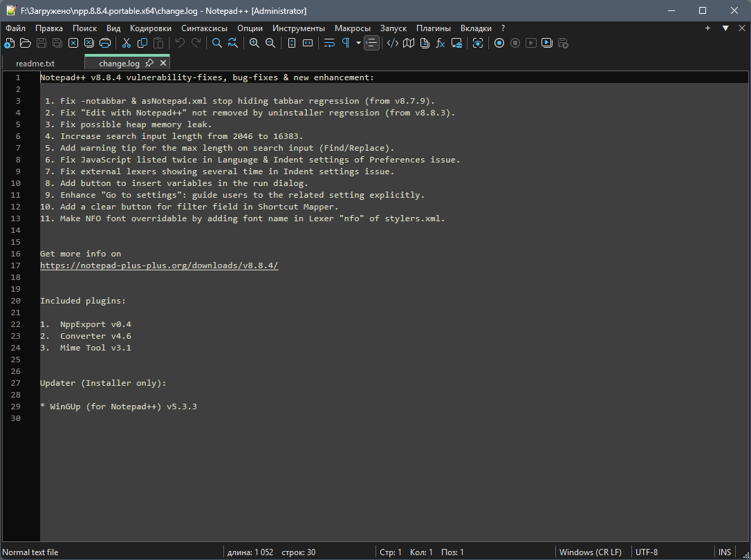Expand the dropdown arrow beside the pilcrow
751x560 pixels.
pos(358,43)
